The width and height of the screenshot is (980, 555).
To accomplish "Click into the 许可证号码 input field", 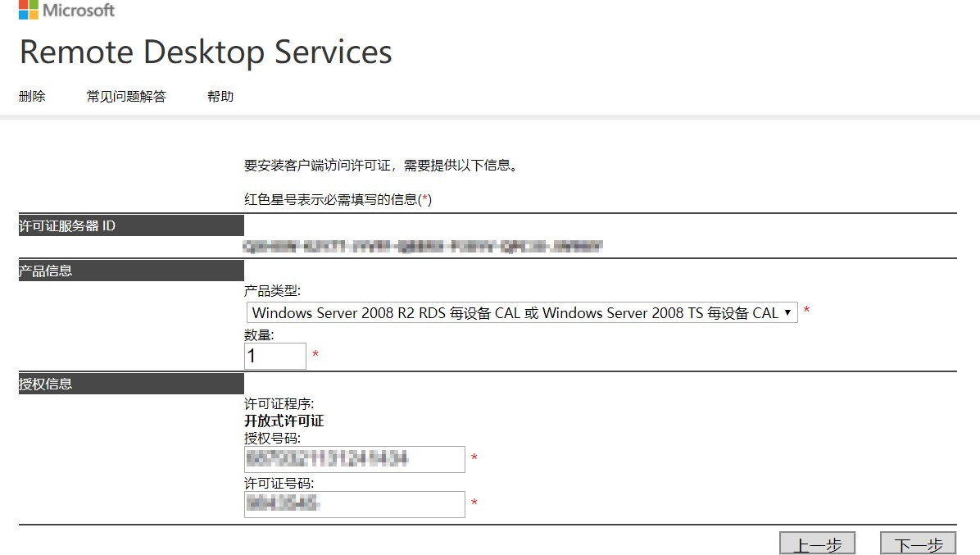I will pyautogui.click(x=354, y=504).
